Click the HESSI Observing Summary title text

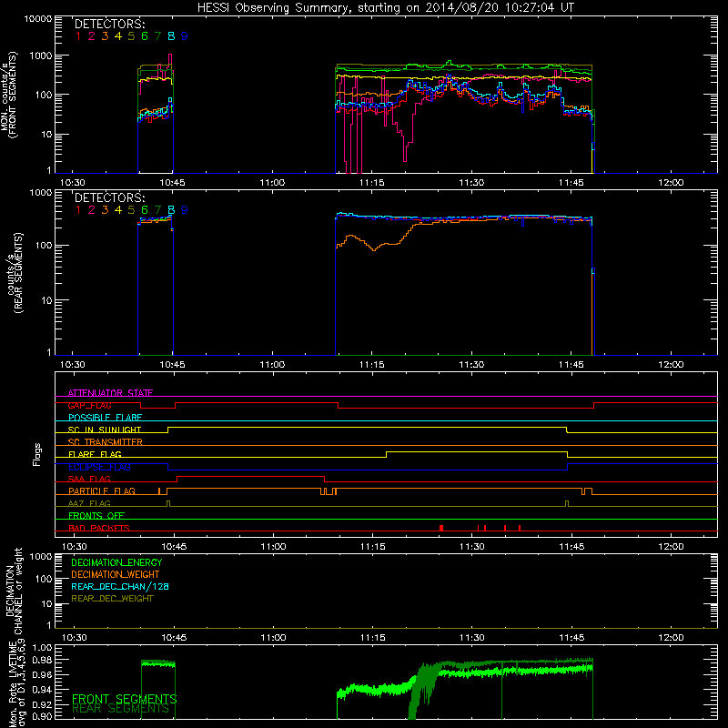tap(386, 7)
